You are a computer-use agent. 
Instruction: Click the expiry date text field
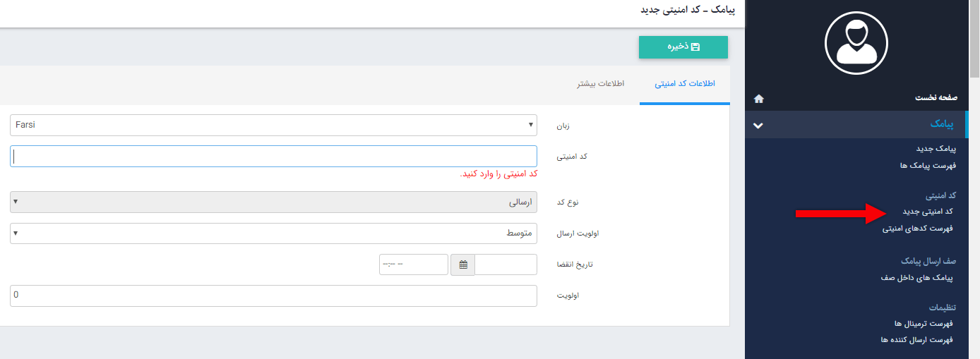506,264
